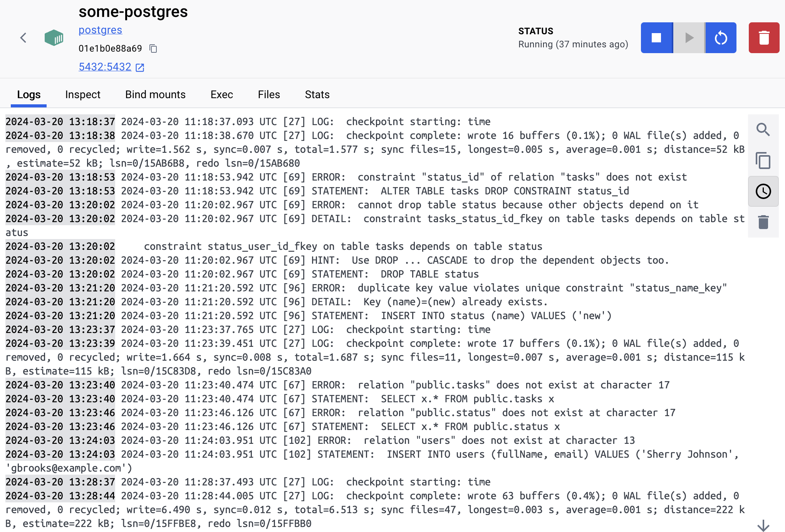The height and width of the screenshot is (532, 785).
Task: Copy container ID 01e1b0e88a69
Action: point(153,49)
